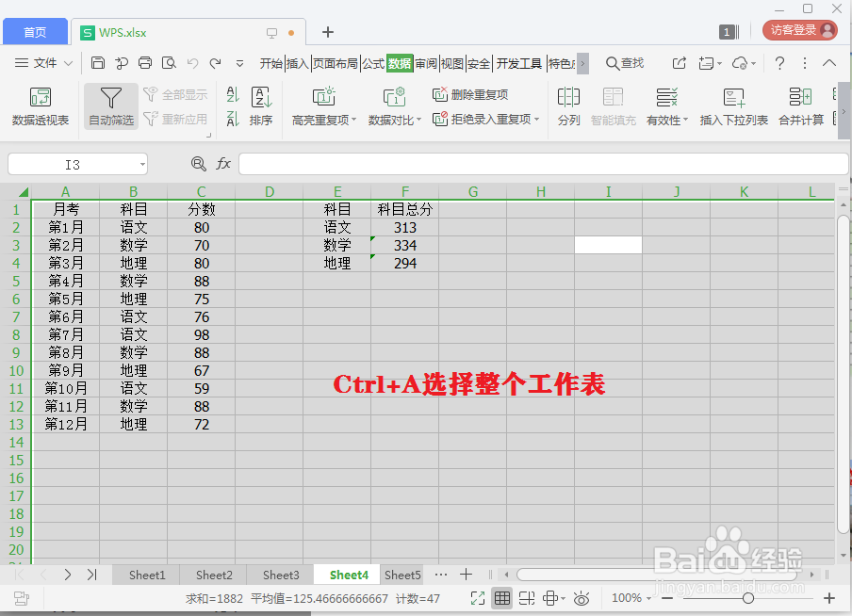Screen dimensions: 852x616
Task: Sort ascending with A-Z icon
Action: [233, 94]
